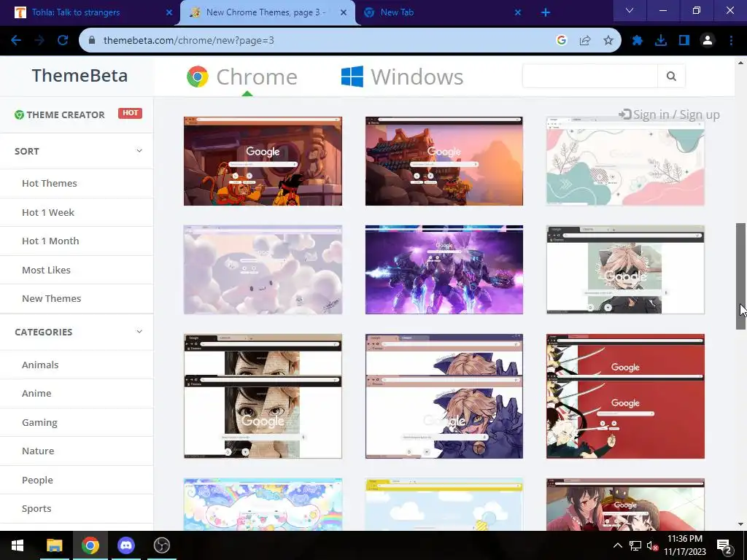The height and width of the screenshot is (560, 747).
Task: Click the page vertical scrollbar thumb
Action: pos(740,276)
